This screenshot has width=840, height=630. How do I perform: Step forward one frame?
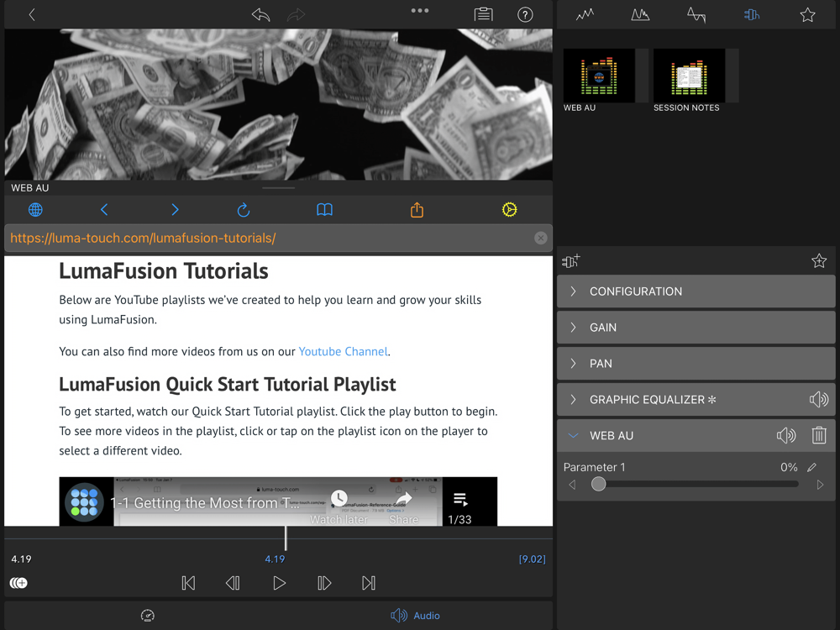[324, 583]
